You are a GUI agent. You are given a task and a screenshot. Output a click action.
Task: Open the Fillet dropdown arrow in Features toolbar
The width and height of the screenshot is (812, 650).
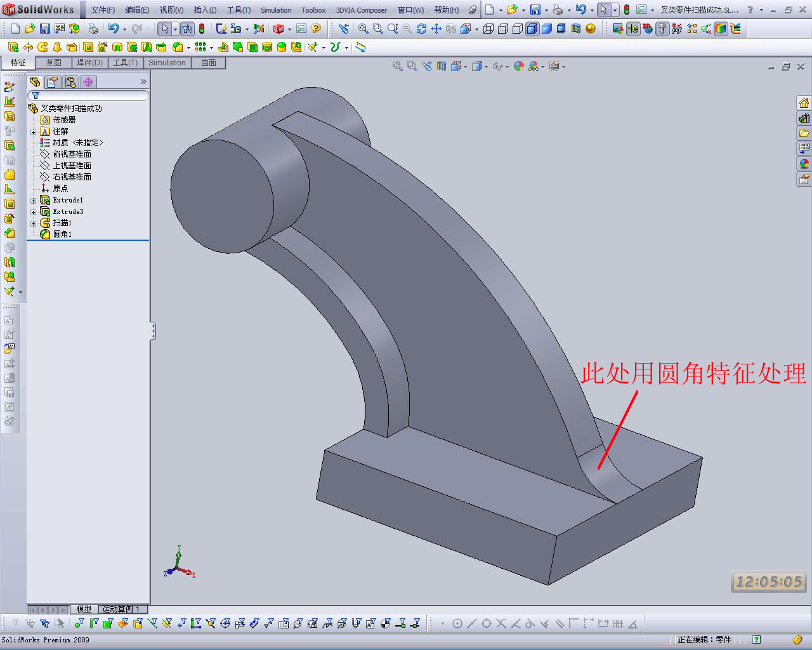tap(188, 48)
